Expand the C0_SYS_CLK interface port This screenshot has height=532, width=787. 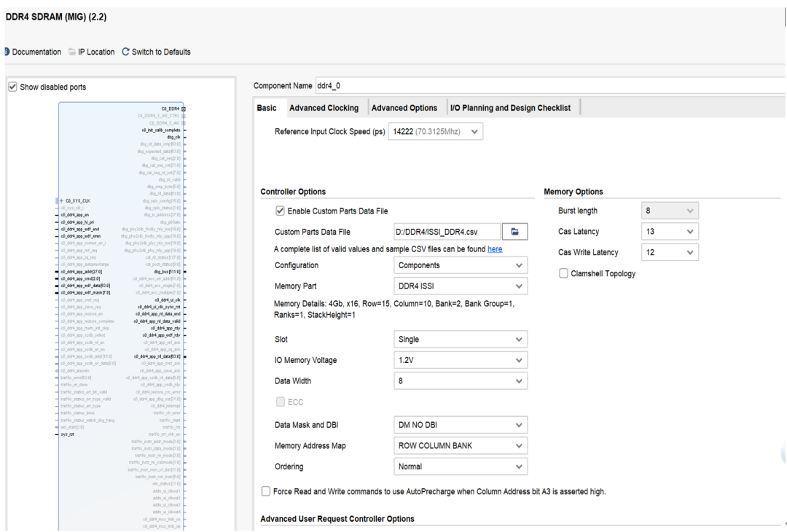coord(61,200)
